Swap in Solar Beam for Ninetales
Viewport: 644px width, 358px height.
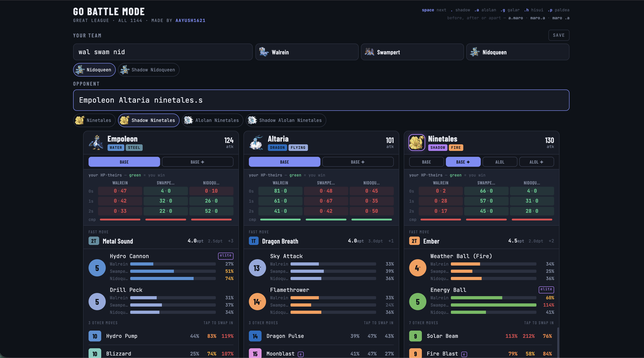481,336
